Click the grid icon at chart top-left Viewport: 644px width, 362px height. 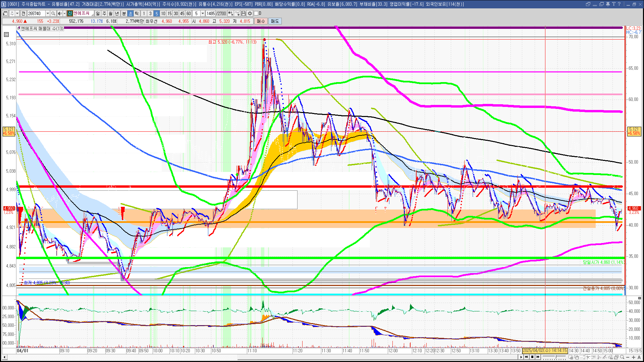[6, 34]
